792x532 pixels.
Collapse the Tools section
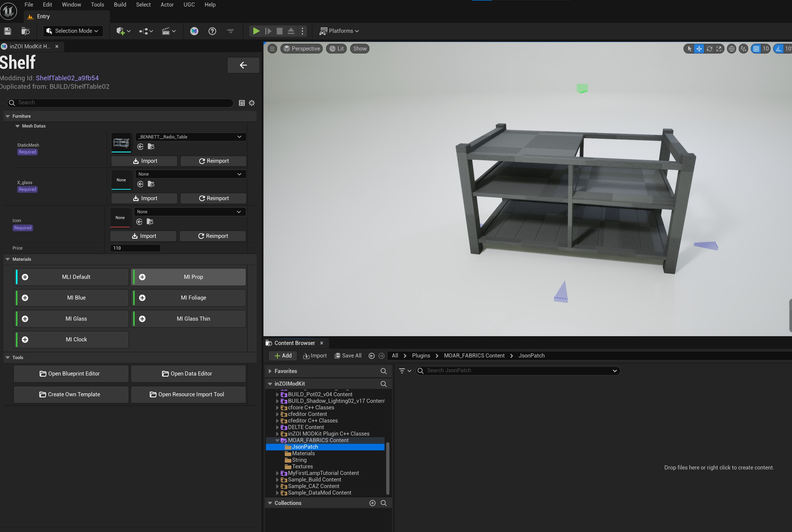pyautogui.click(x=7, y=357)
